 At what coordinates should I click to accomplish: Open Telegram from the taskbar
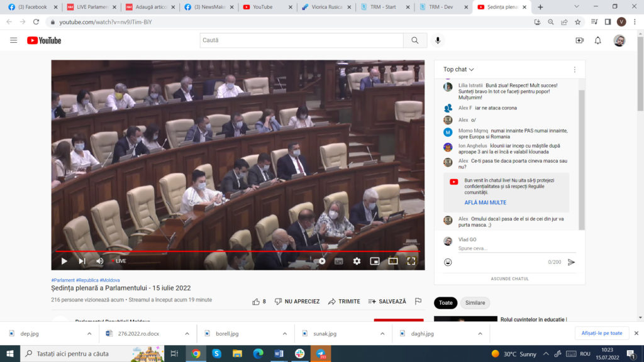(x=320, y=353)
